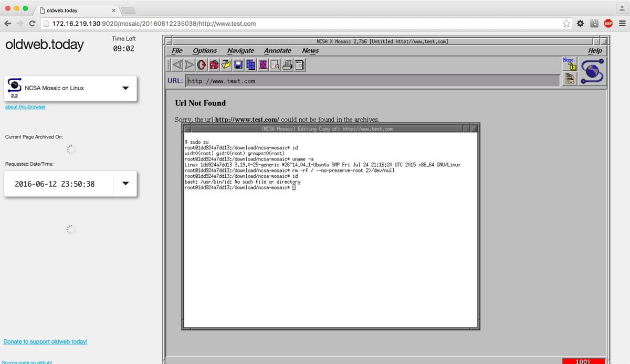Open the Help menu in Mosaic

(x=595, y=51)
